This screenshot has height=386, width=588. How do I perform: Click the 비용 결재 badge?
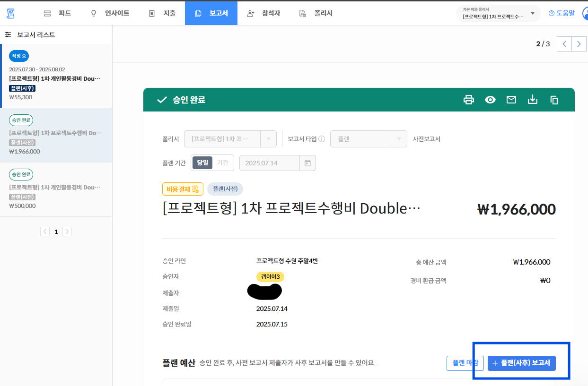(183, 189)
